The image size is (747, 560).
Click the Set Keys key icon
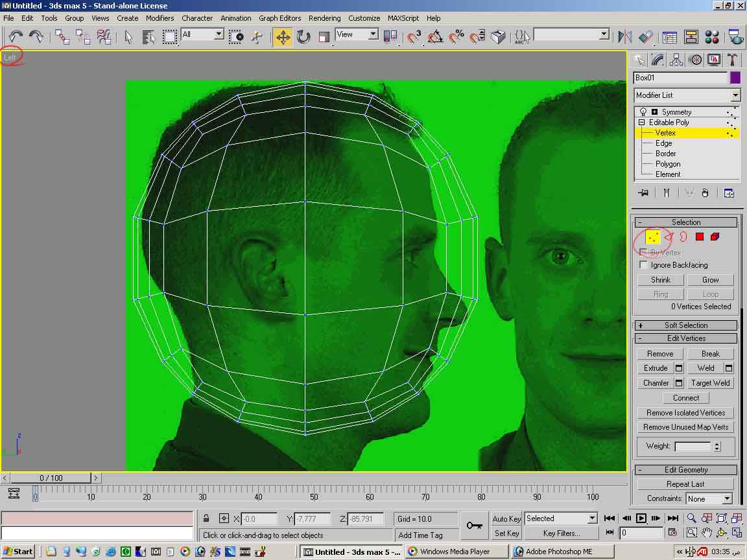coord(474,525)
